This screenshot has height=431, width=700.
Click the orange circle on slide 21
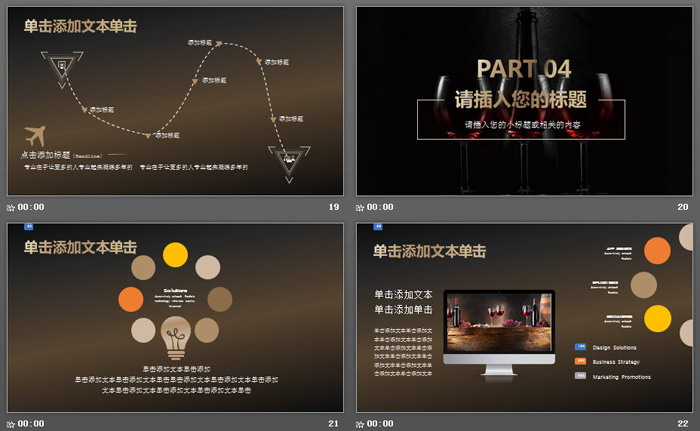point(131,299)
